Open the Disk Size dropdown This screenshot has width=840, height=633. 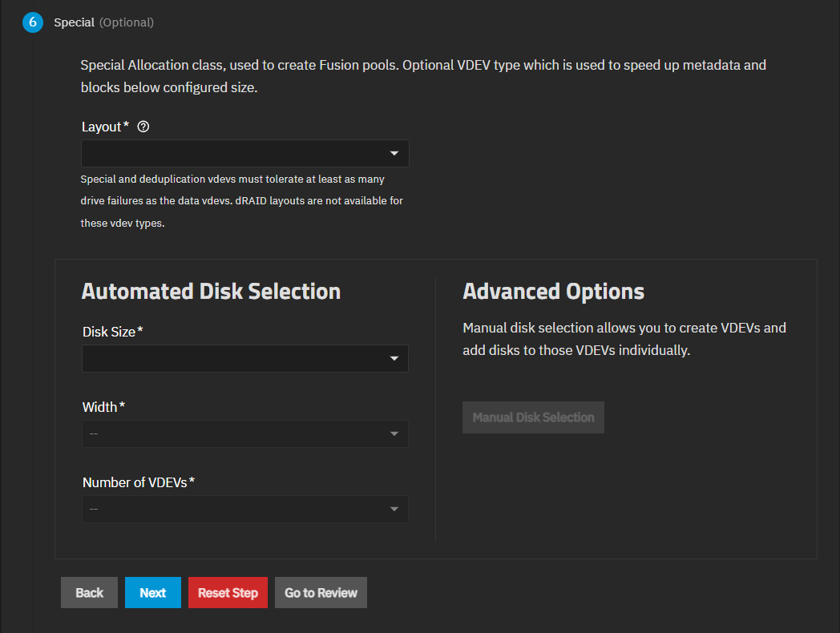(244, 359)
